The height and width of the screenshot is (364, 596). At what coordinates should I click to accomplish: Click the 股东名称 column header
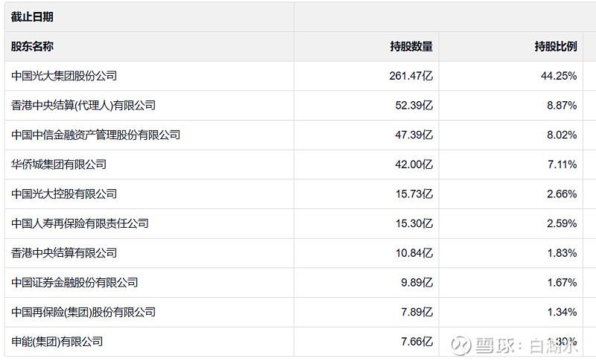(32, 46)
